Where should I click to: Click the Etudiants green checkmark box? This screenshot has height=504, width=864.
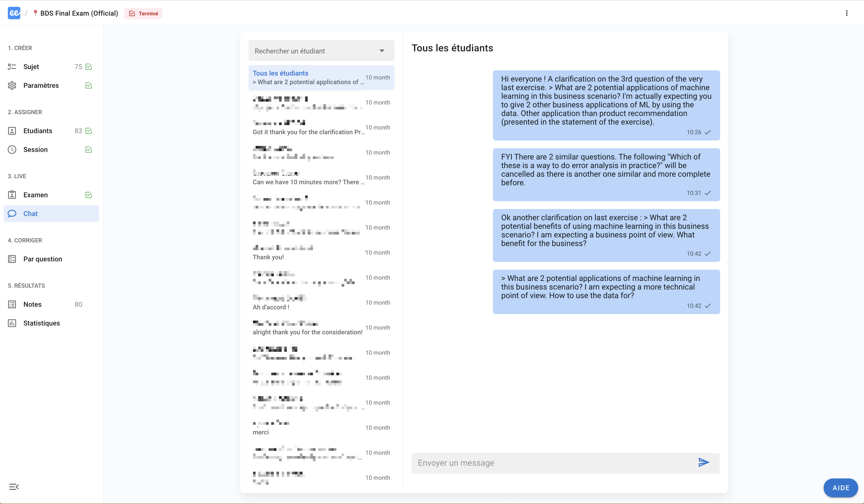point(88,131)
